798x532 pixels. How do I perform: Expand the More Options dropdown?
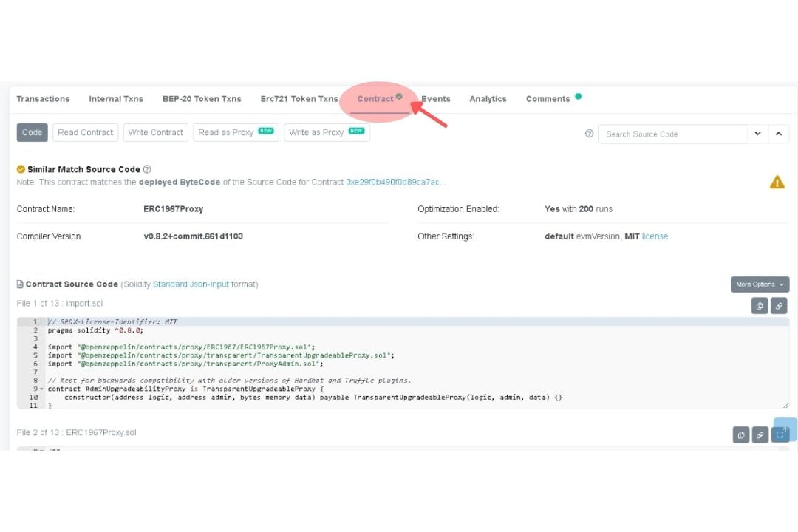(x=760, y=284)
